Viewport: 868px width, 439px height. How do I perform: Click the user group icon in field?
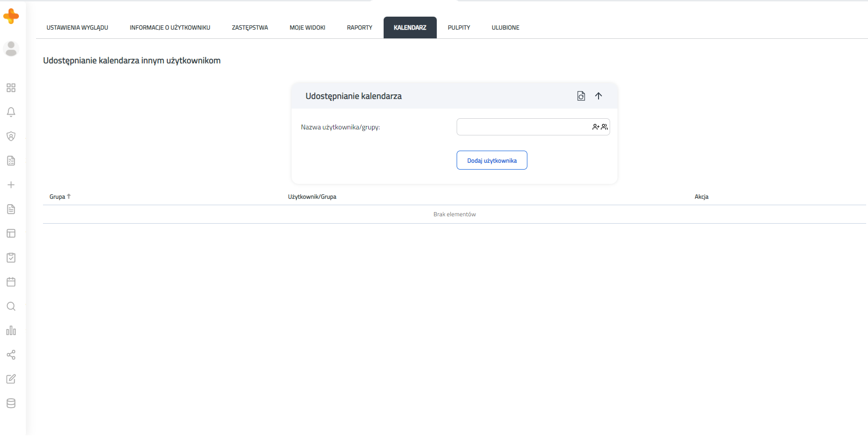click(604, 127)
